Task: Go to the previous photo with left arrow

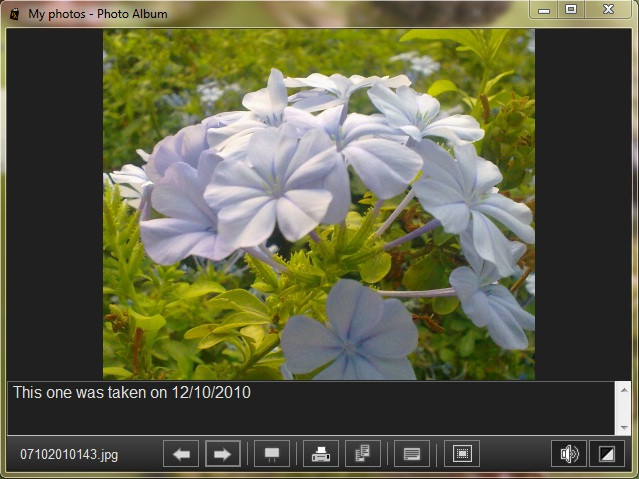Action: [x=181, y=453]
